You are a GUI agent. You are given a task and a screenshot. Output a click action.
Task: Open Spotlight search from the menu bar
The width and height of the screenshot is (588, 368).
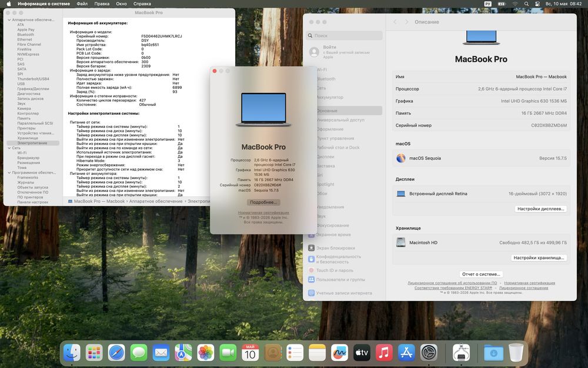point(526,4)
